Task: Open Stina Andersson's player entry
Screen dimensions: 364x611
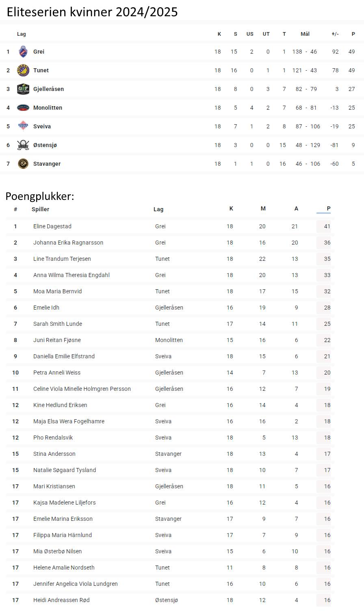Action: (54, 454)
